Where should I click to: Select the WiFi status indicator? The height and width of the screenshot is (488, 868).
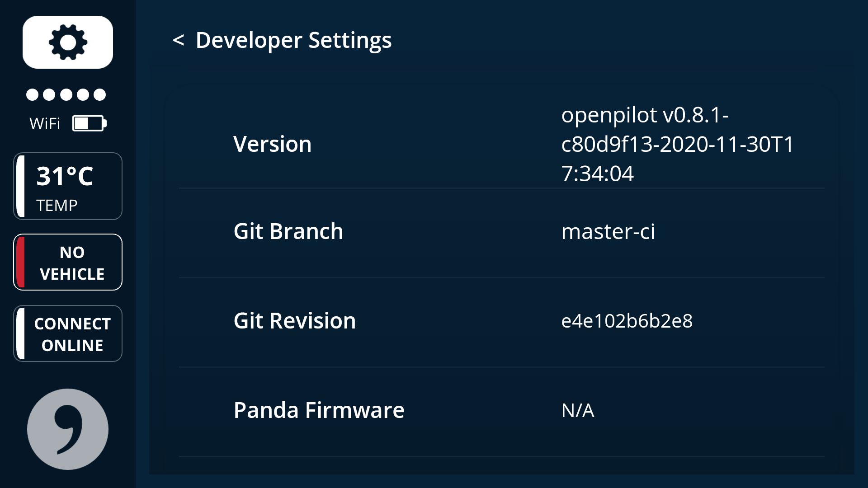pos(44,122)
